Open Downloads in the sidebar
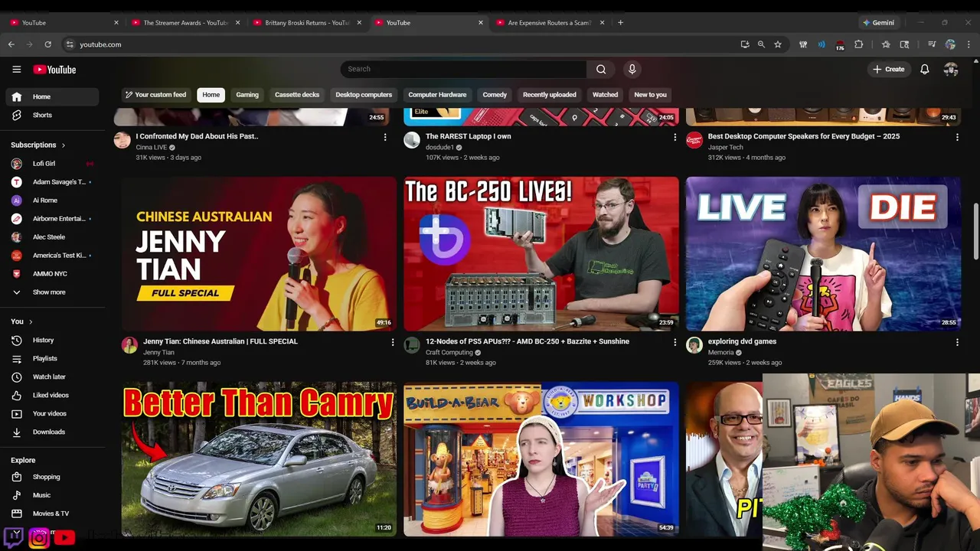Image resolution: width=980 pixels, height=551 pixels. (x=52, y=432)
